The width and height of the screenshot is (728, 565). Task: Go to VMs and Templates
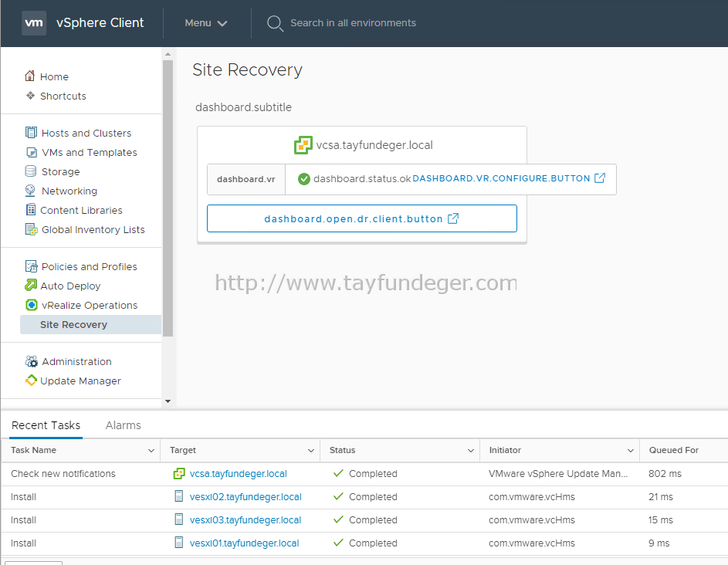89,152
